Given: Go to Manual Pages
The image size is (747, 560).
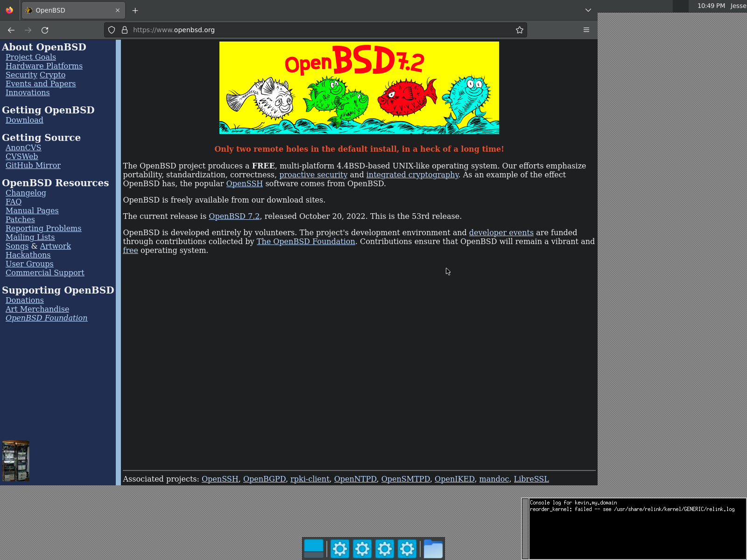Looking at the screenshot, I should click(x=32, y=210).
